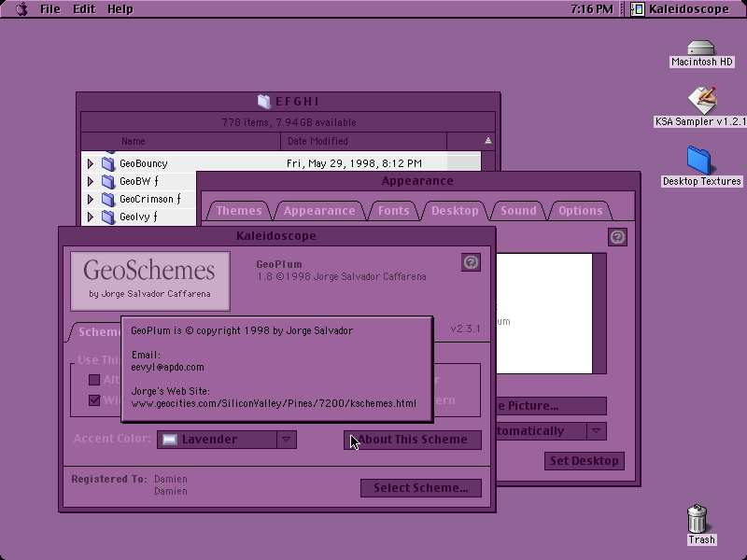This screenshot has height=560, width=747.
Task: Open the Kaleidoscope application menu
Action: click(680, 9)
